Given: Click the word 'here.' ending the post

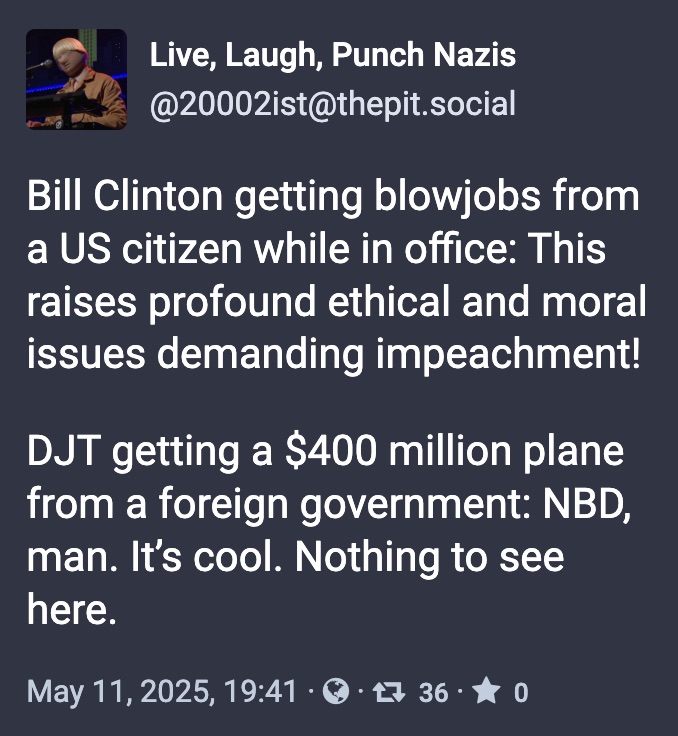Looking at the screenshot, I should [x=71, y=609].
